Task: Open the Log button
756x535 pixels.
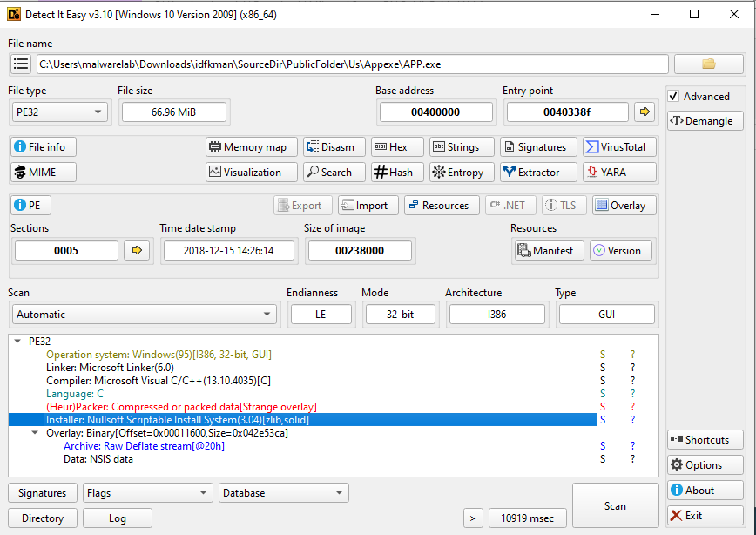Action: [x=118, y=518]
